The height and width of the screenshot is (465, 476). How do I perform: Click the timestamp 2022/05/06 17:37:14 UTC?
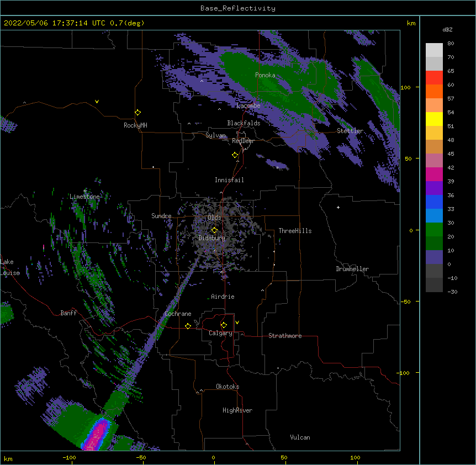click(x=54, y=23)
